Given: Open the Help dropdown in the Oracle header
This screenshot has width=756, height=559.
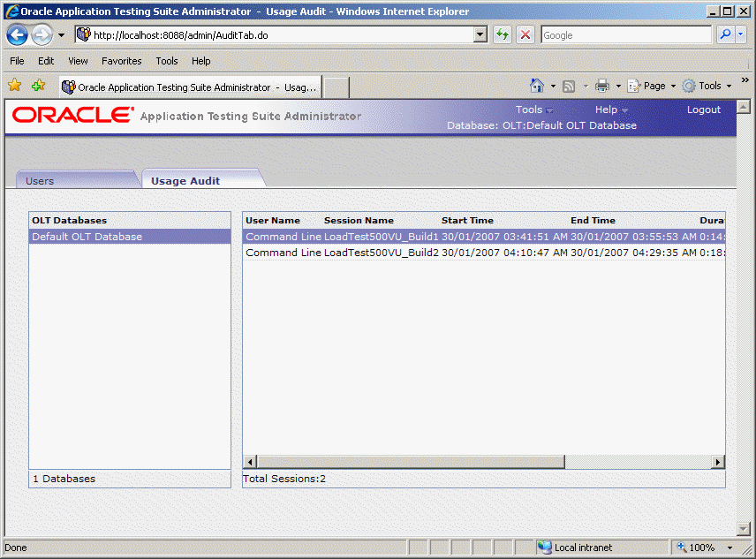Looking at the screenshot, I should point(606,110).
